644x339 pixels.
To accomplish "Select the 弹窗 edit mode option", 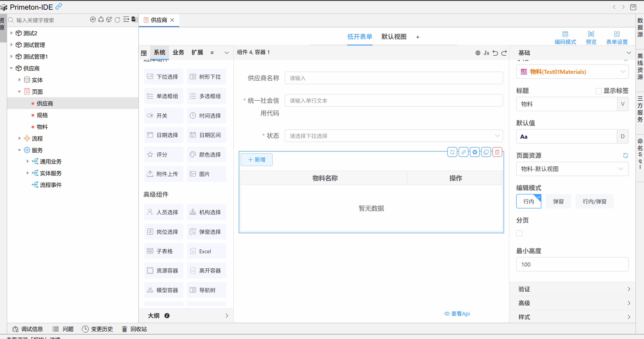I will point(558,201).
